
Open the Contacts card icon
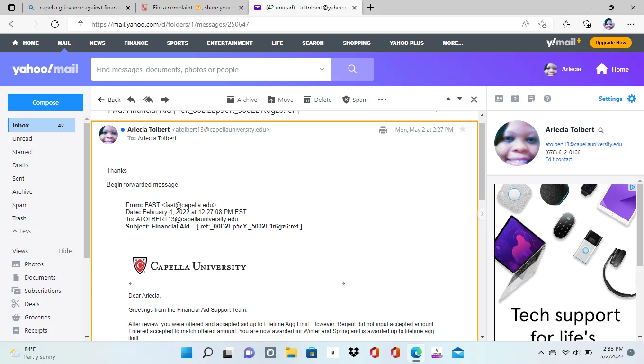click(x=499, y=99)
